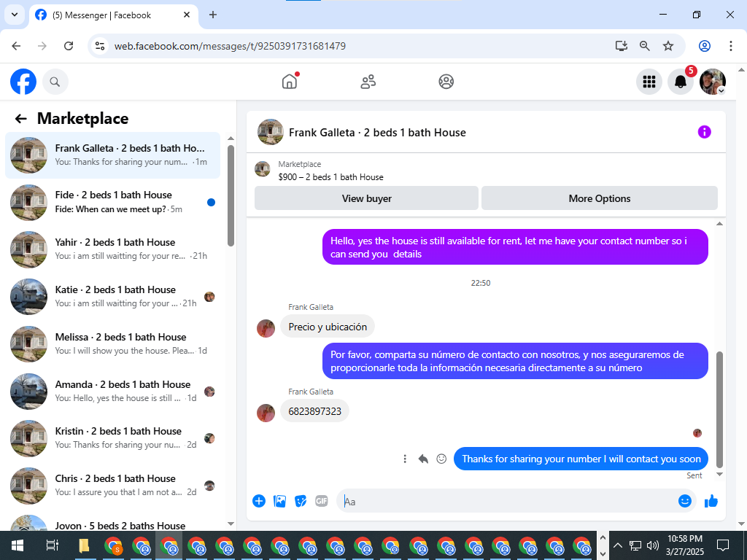Show hidden system tray icons
This screenshot has height=560, width=747.
point(617,545)
